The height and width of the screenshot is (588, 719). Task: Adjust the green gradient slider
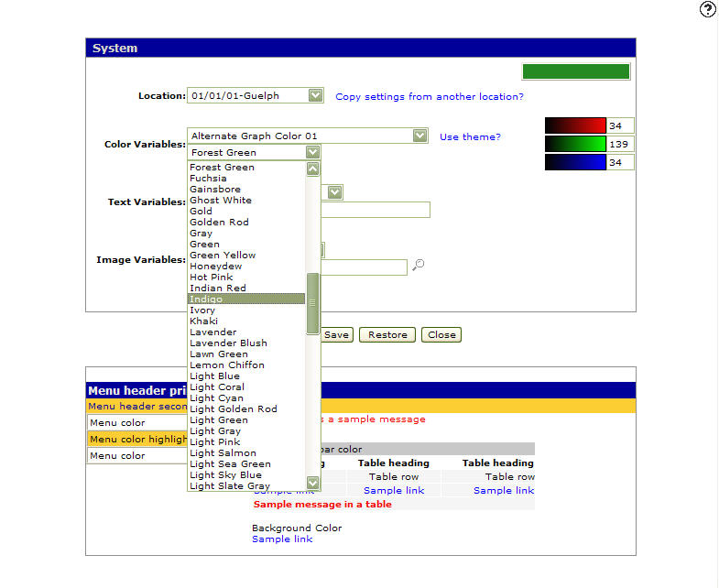pos(575,144)
